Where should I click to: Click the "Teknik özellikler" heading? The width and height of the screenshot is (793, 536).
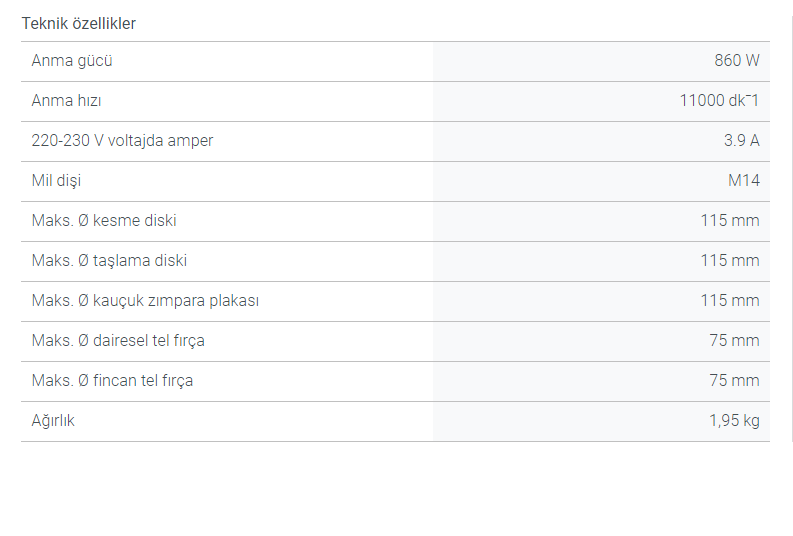(x=79, y=23)
